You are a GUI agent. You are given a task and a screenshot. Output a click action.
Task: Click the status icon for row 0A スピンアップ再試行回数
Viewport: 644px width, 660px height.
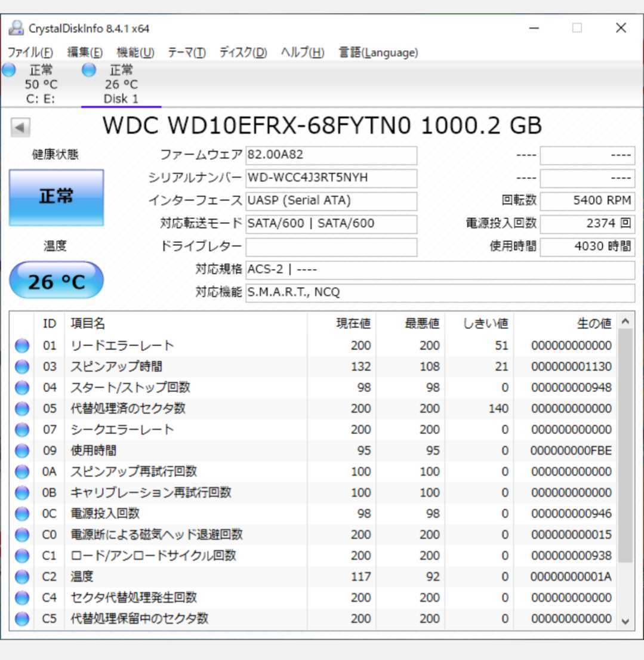pyautogui.click(x=22, y=471)
